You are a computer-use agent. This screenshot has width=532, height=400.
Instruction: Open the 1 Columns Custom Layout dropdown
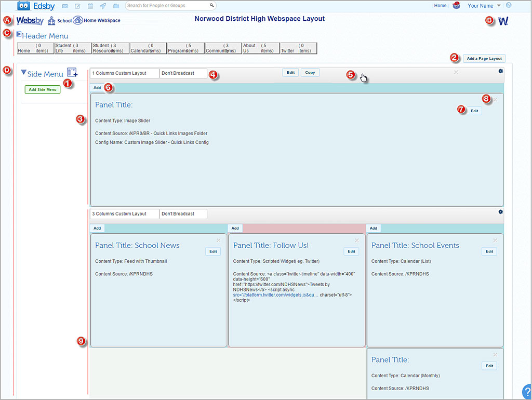tap(125, 73)
